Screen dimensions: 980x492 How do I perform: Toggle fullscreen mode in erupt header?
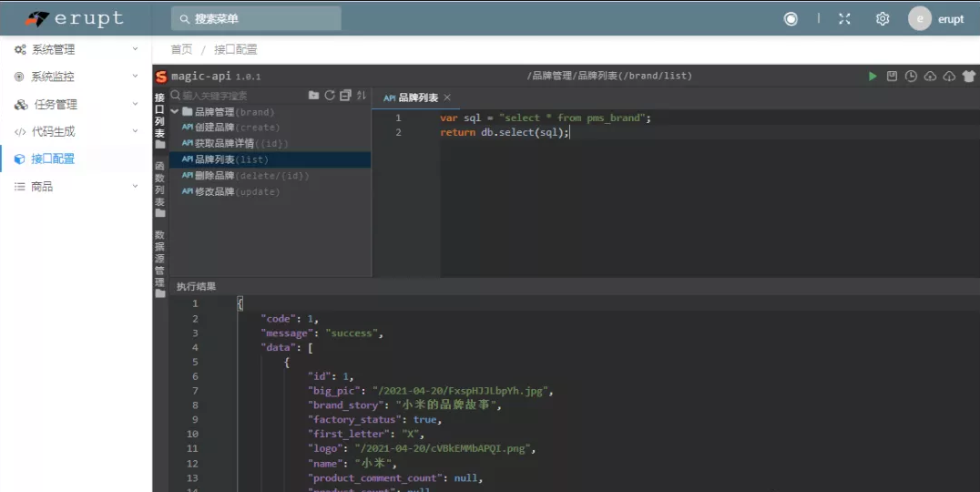pyautogui.click(x=844, y=19)
